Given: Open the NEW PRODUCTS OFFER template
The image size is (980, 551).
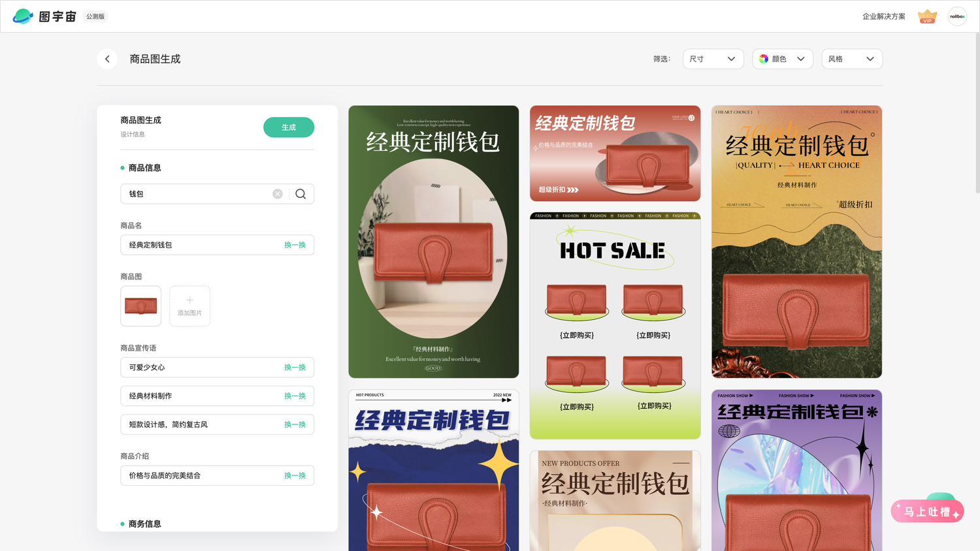Looking at the screenshot, I should pyautogui.click(x=615, y=501).
